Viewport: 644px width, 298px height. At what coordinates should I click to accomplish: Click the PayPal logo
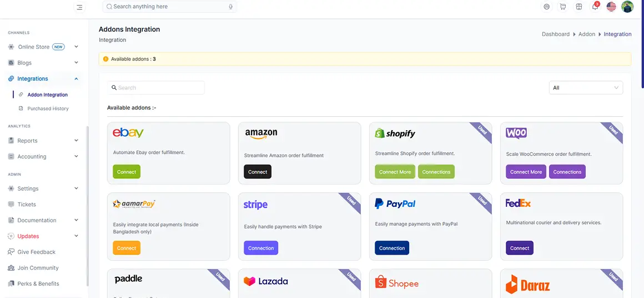point(395,203)
